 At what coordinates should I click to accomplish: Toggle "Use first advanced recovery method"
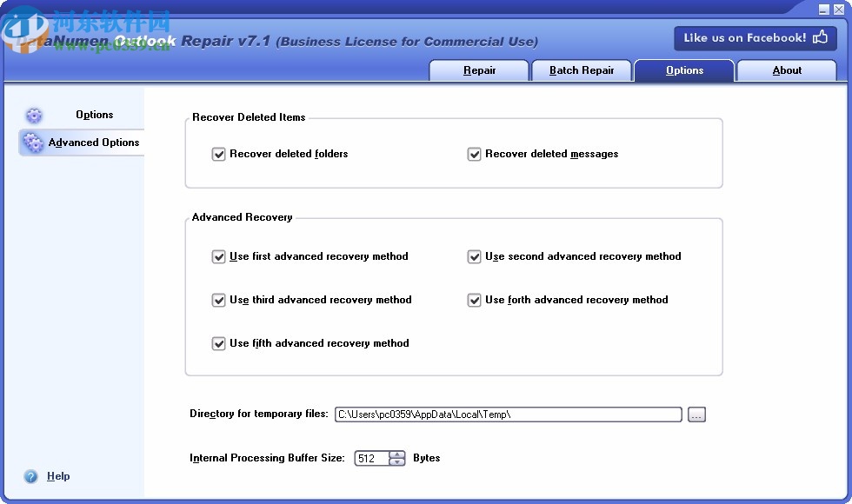(x=219, y=256)
